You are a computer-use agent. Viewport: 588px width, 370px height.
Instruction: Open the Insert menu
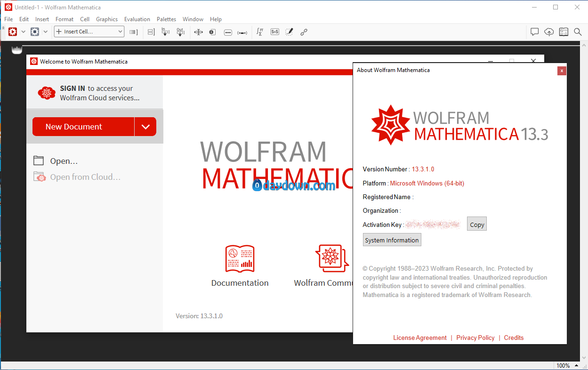point(42,19)
